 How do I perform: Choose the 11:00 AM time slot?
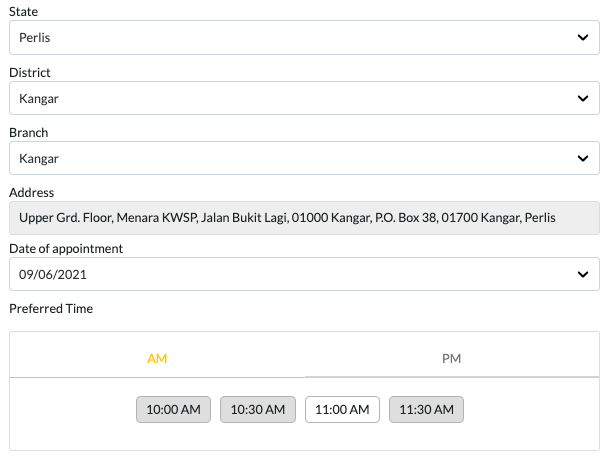click(342, 410)
